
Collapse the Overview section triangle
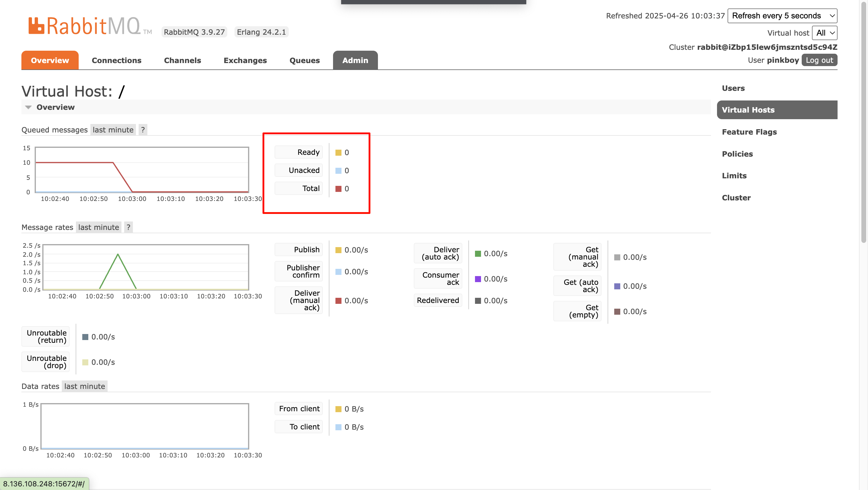click(28, 107)
